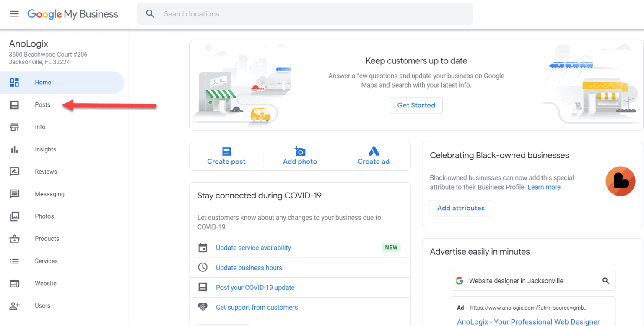Click the Reviews icon in sidebar
Screen dimensions: 644x326
tap(15, 172)
